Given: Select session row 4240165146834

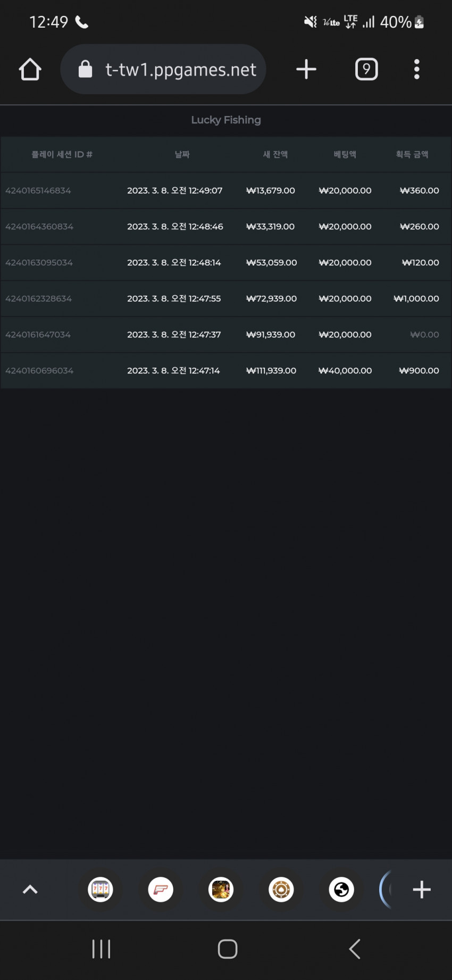Looking at the screenshot, I should 226,190.
